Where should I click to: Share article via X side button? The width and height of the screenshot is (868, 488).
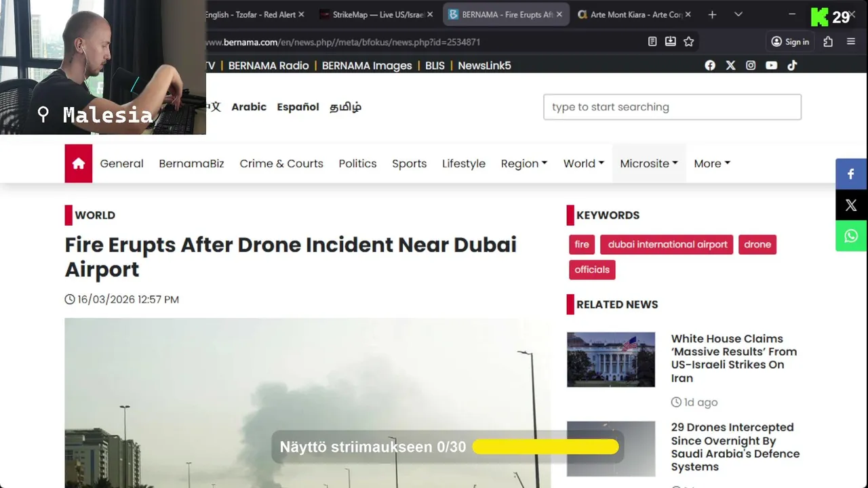(851, 205)
